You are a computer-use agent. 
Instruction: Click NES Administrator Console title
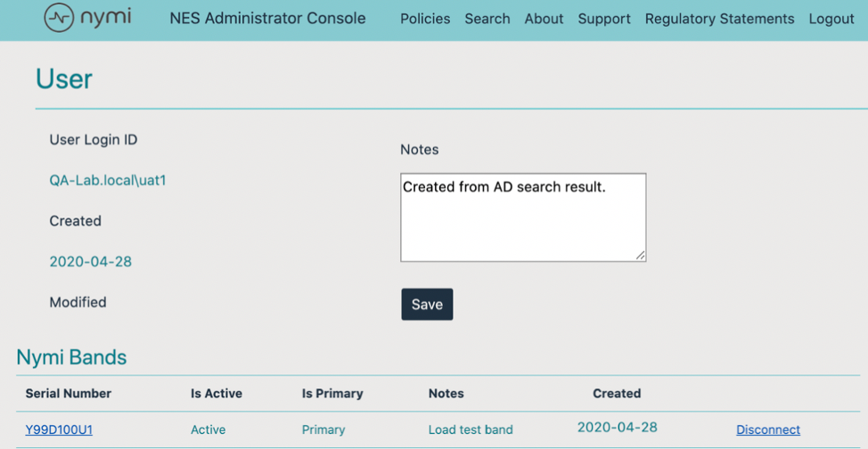(267, 19)
